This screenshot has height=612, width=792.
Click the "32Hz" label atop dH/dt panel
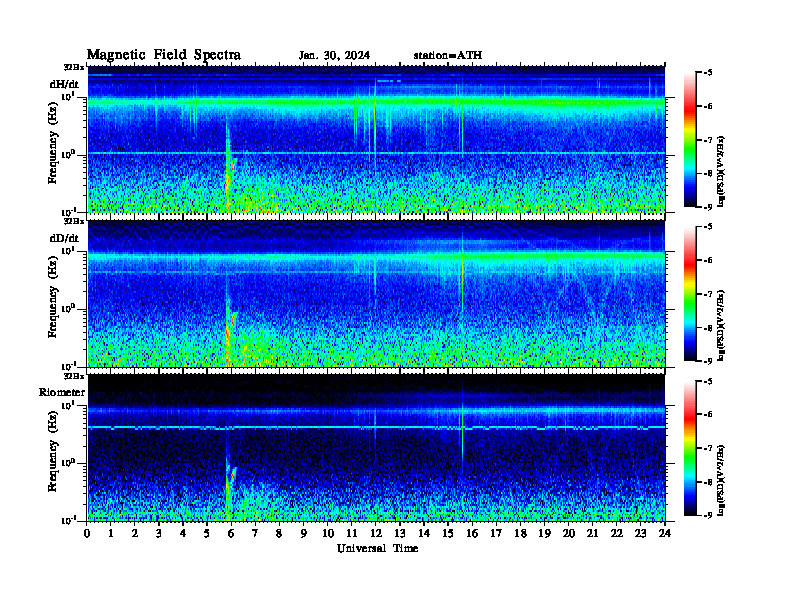[x=74, y=66]
